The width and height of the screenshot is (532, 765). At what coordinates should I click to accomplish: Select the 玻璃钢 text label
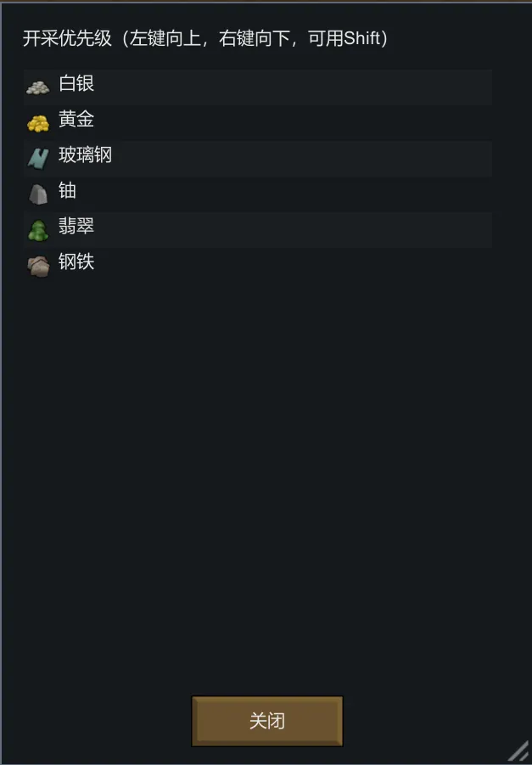click(85, 155)
